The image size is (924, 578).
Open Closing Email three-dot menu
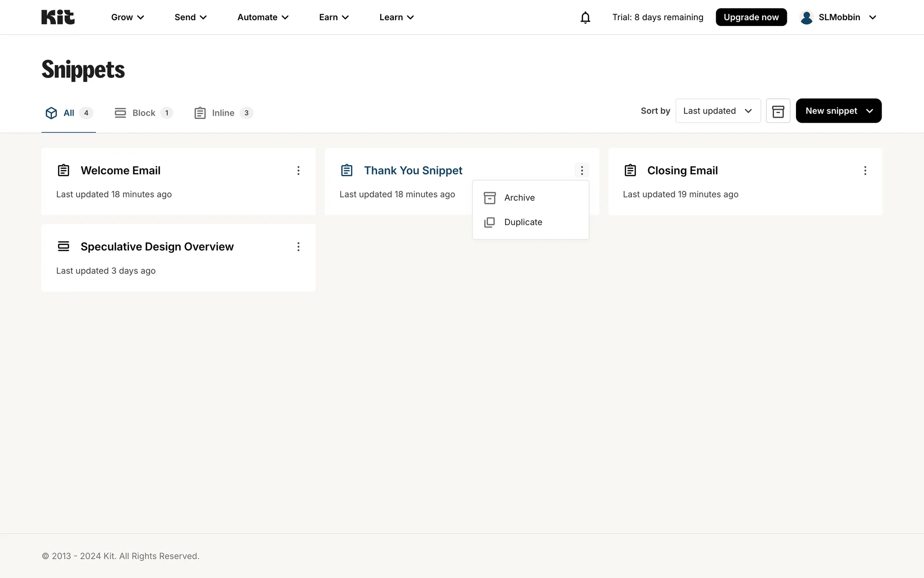point(865,171)
